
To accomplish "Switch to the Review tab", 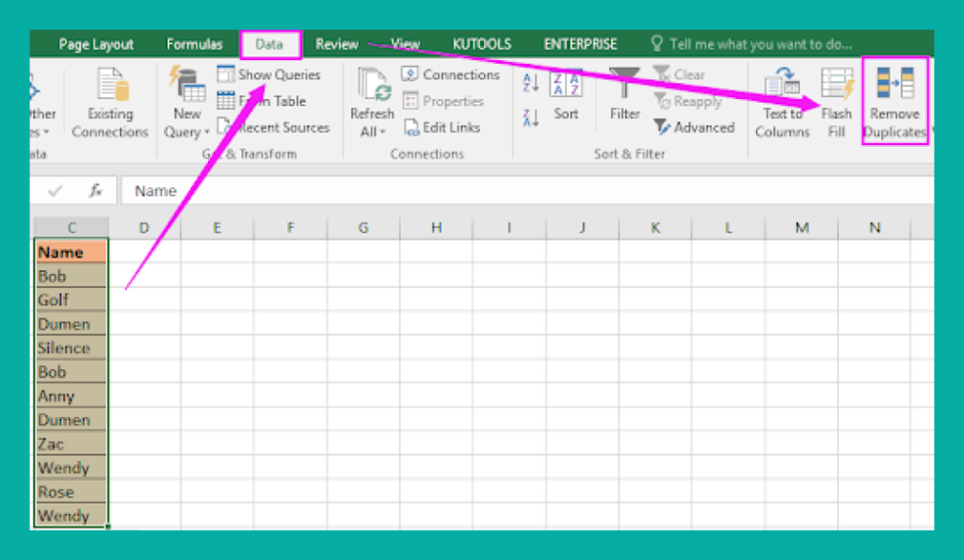I will tap(337, 43).
